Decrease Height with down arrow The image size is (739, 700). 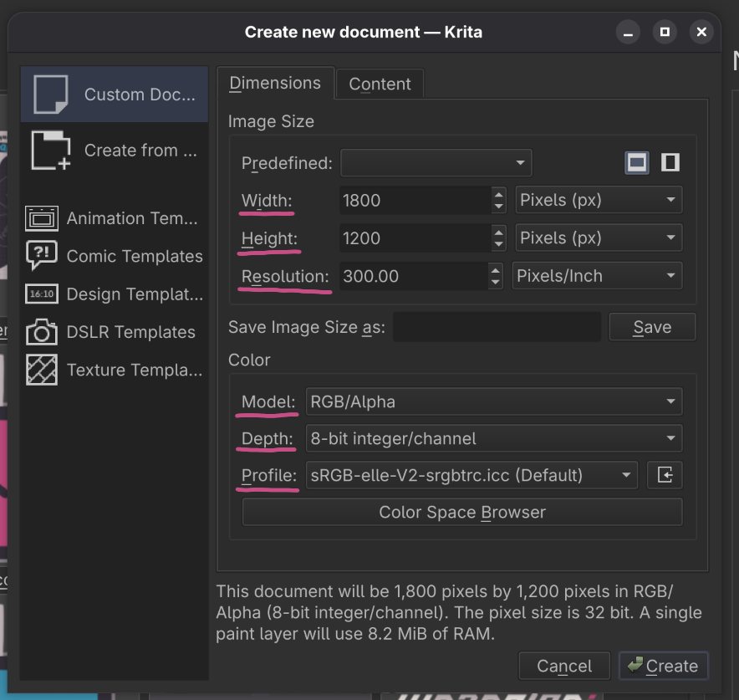pyautogui.click(x=498, y=244)
